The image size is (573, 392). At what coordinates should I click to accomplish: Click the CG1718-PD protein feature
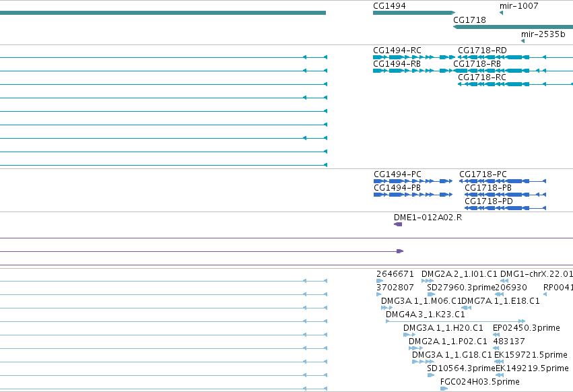tap(506, 208)
